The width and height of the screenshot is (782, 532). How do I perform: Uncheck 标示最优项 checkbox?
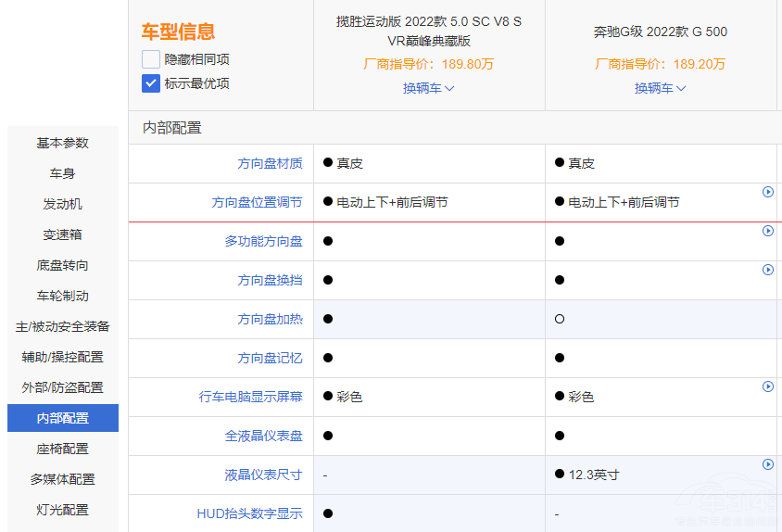click(151, 83)
